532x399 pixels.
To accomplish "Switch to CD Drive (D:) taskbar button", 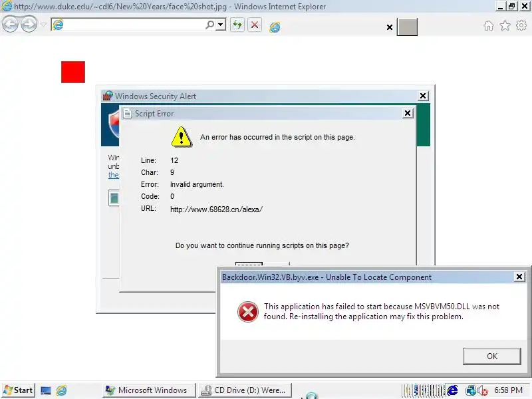I will [x=245, y=390].
